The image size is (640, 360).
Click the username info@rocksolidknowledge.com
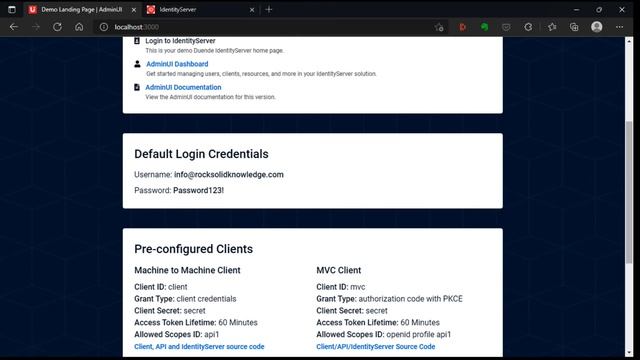pos(229,175)
